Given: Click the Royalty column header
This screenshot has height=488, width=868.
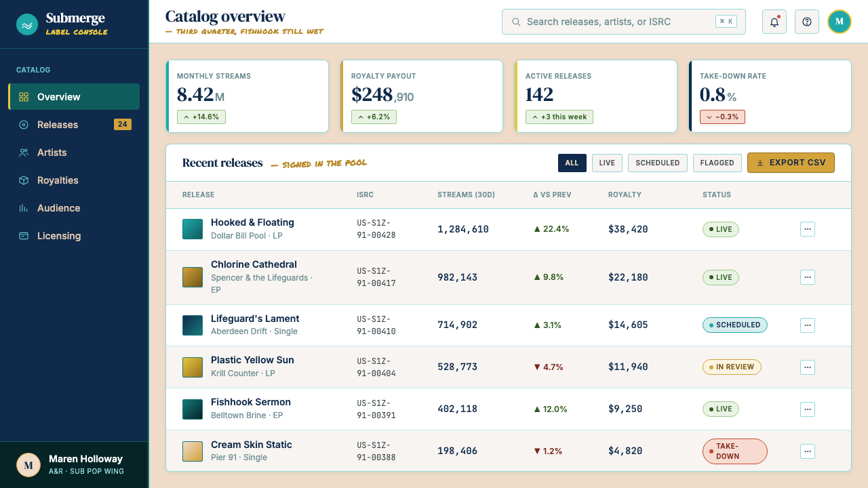Looking at the screenshot, I should 625,195.
